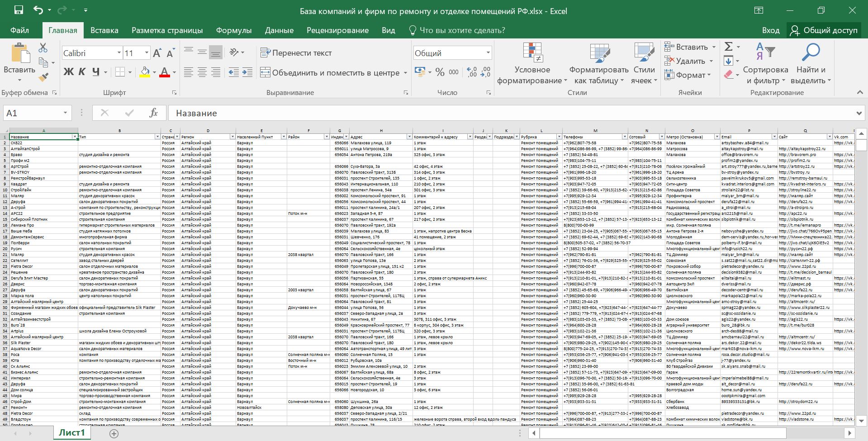Viewport: 868px width, 441px height.
Task: Click the Cut scissors icon
Action: pos(43,47)
